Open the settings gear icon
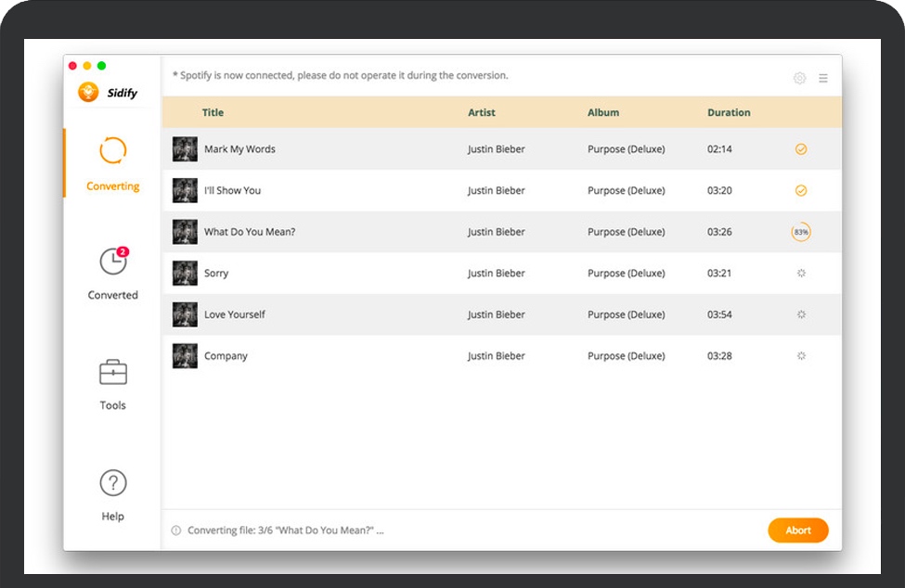The image size is (905, 588). pos(799,79)
